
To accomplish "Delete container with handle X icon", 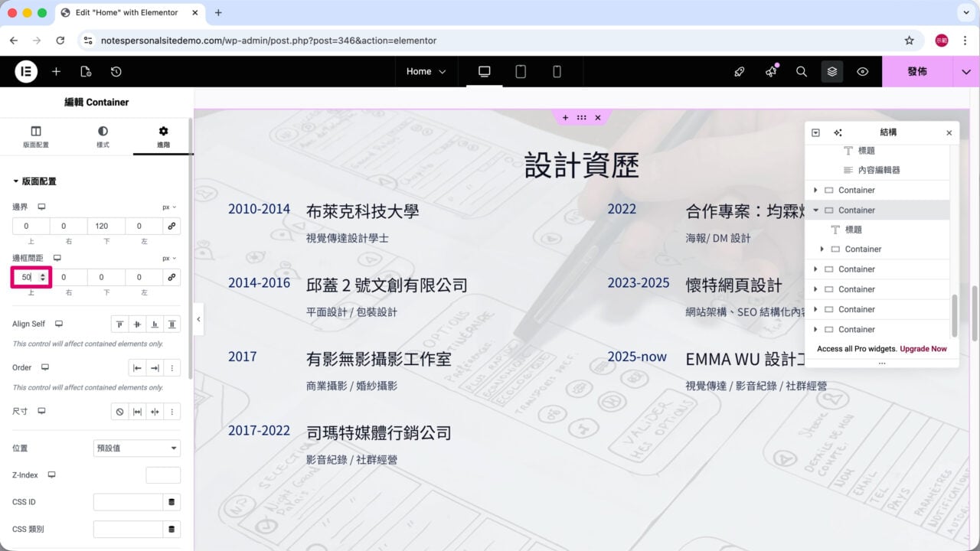I will [598, 118].
